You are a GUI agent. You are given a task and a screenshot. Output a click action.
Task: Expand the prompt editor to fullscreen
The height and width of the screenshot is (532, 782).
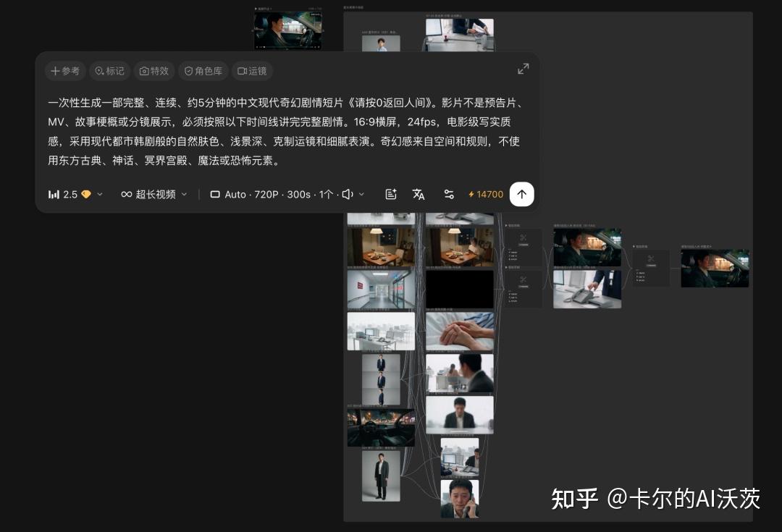(524, 69)
